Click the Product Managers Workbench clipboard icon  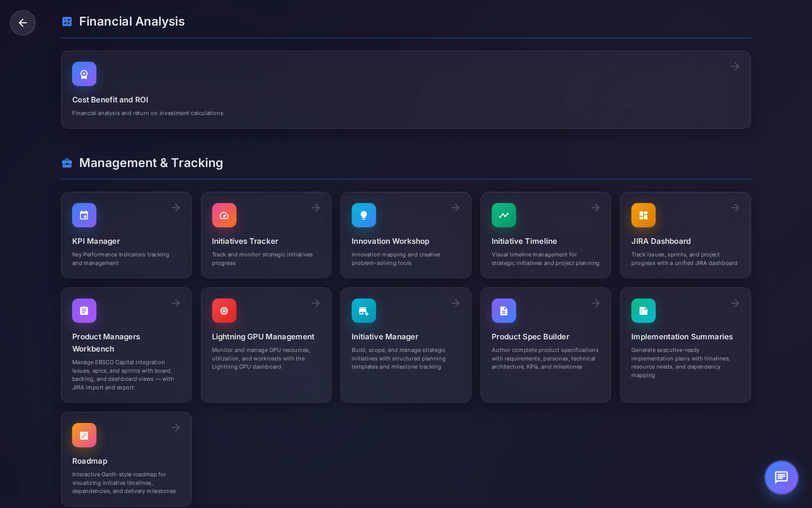click(x=84, y=310)
